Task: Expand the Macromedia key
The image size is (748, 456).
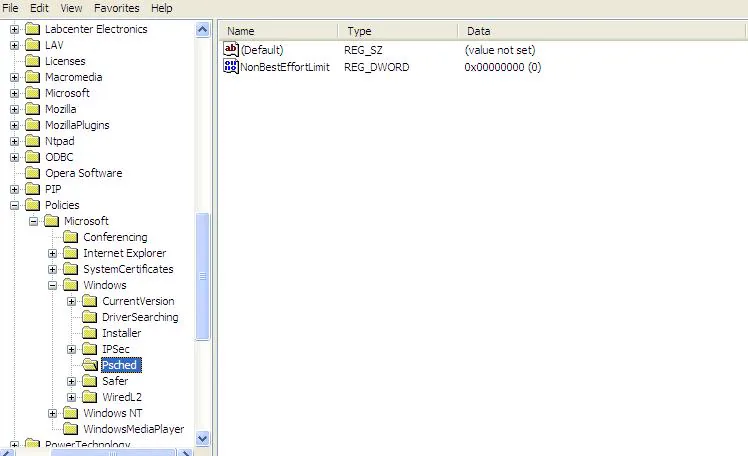Action: click(14, 78)
